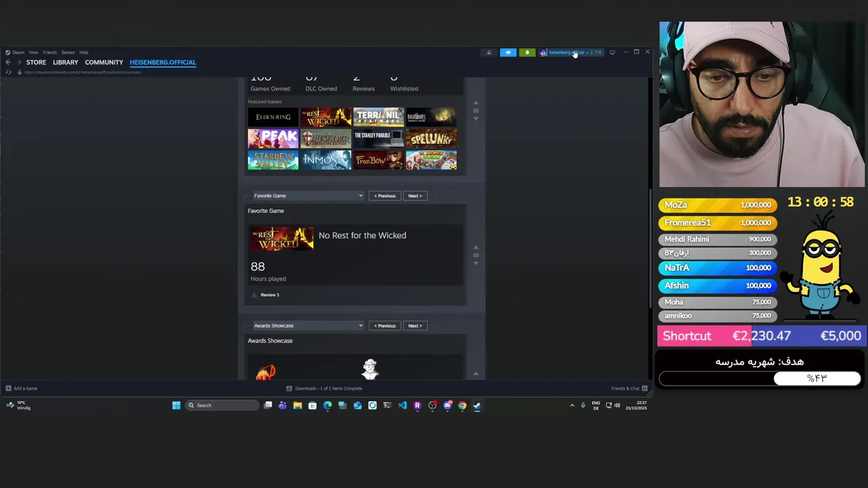
Task: Open the clock showing 22:27
Action: click(636, 405)
